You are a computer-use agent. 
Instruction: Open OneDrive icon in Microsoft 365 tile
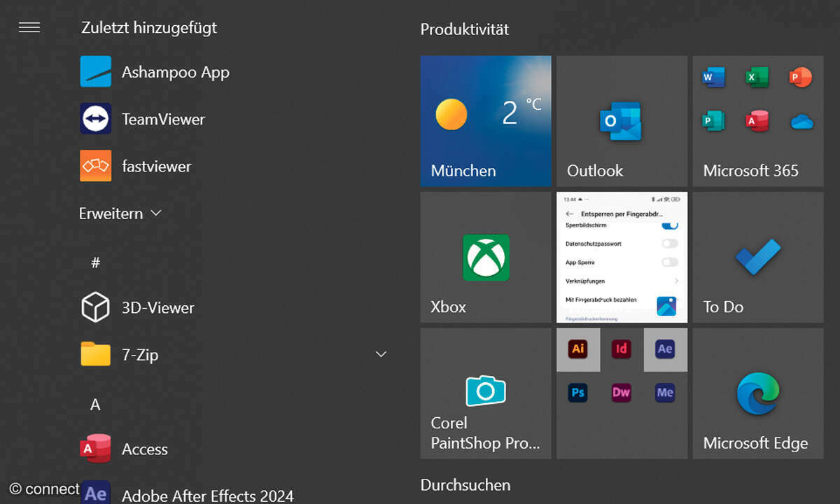[801, 122]
